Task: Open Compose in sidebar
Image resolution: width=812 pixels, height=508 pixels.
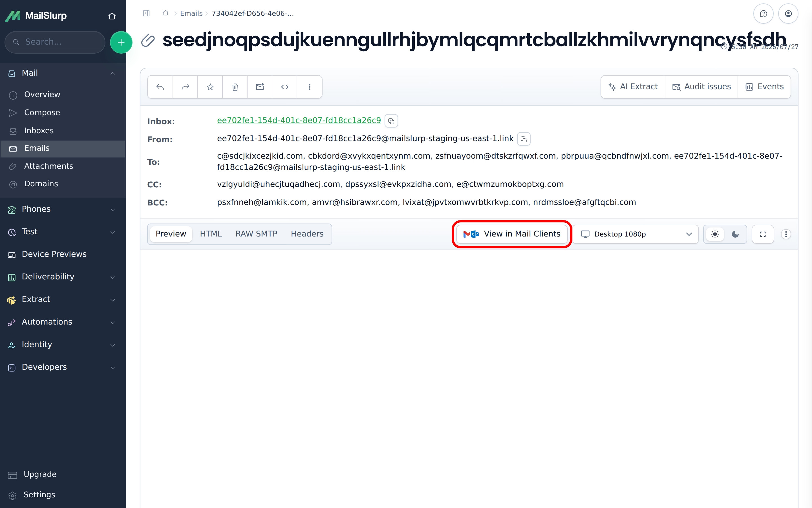Action: coord(63,113)
